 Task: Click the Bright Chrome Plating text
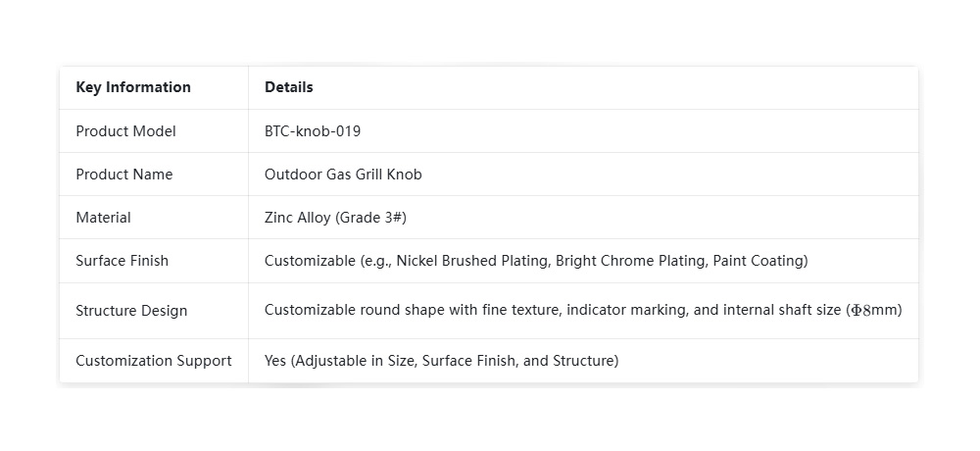pyautogui.click(x=617, y=261)
